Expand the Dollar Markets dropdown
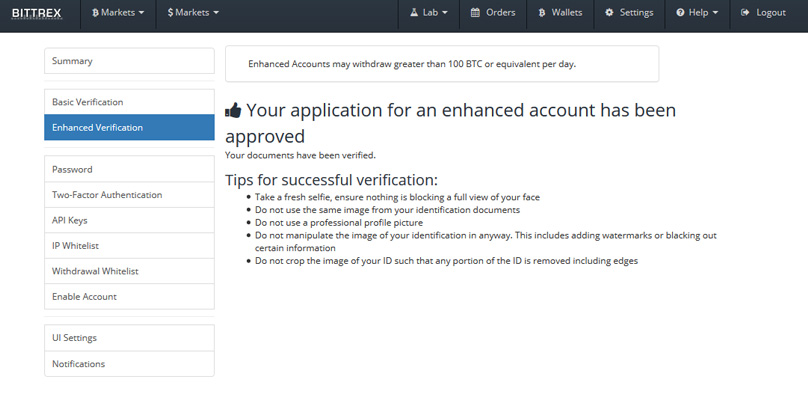 pos(193,13)
